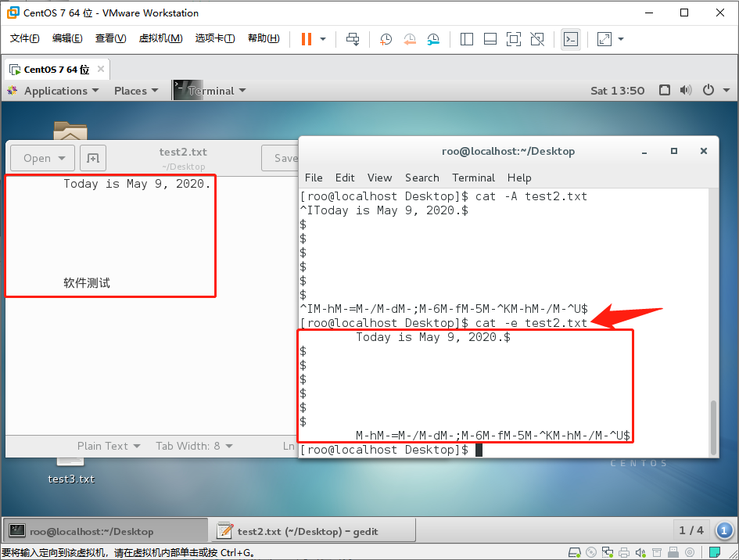Image resolution: width=739 pixels, height=560 pixels.
Task: Click the CD/DVD device icon in the status bar
Action: coord(590,554)
